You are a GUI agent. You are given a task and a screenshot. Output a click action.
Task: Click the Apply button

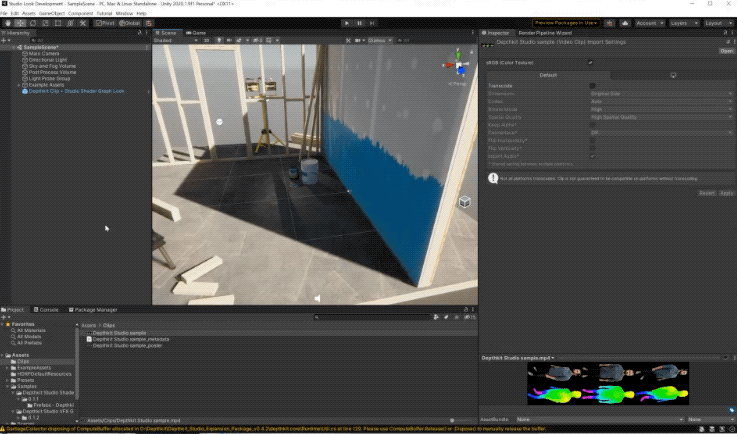[x=726, y=193]
